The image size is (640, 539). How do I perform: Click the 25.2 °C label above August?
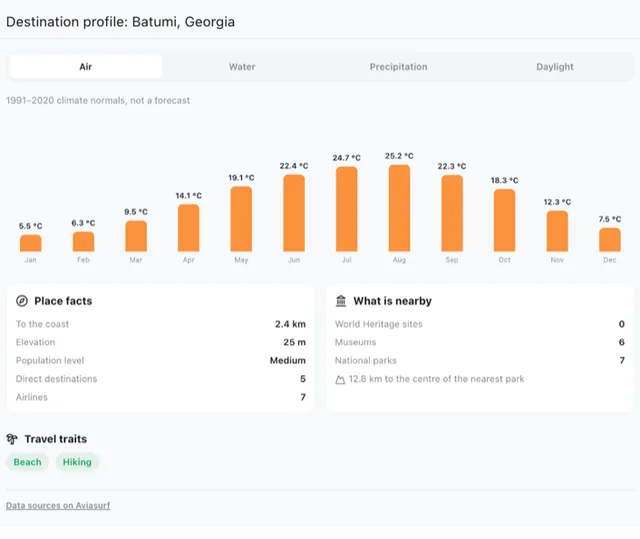399,156
